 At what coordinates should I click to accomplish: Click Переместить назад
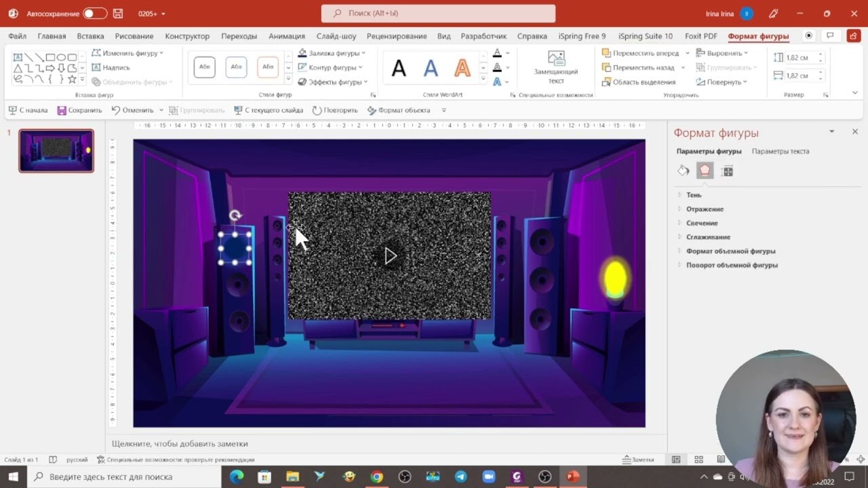pyautogui.click(x=638, y=67)
